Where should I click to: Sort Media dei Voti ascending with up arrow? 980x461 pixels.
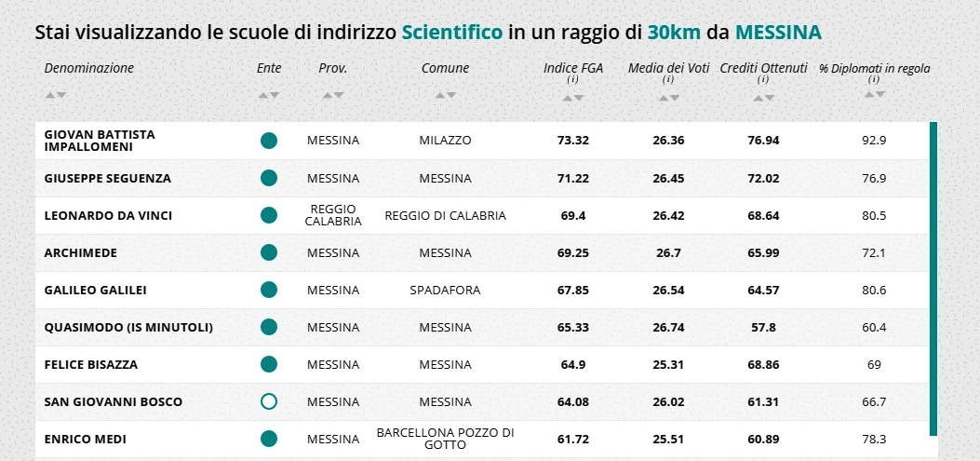click(662, 97)
